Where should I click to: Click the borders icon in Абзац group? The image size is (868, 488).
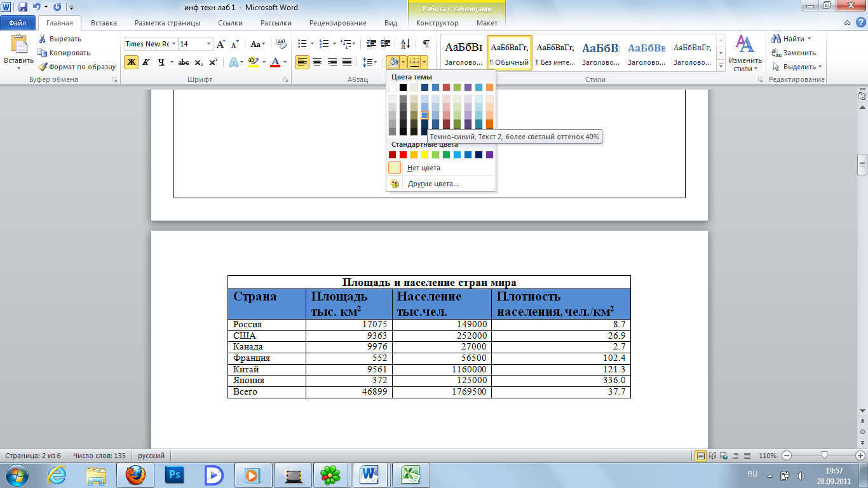(414, 62)
